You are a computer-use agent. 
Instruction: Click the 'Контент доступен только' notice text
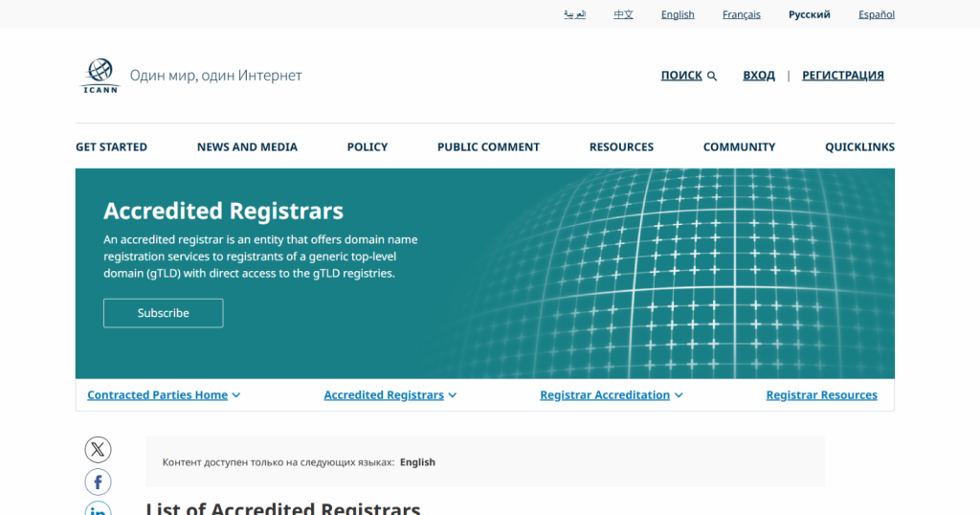click(278, 462)
